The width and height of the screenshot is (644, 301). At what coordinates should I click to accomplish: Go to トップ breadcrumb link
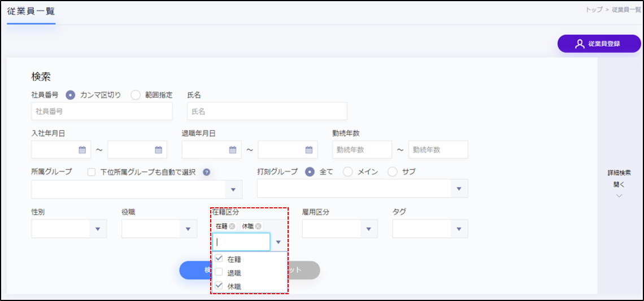tap(594, 10)
